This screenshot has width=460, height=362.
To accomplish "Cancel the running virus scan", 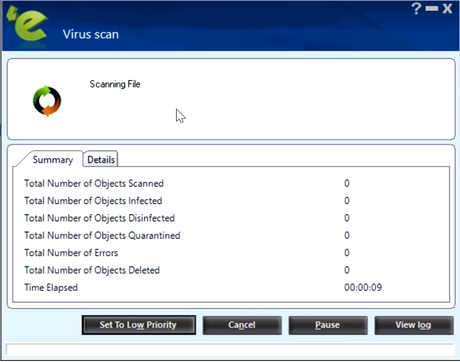I will pos(242,325).
